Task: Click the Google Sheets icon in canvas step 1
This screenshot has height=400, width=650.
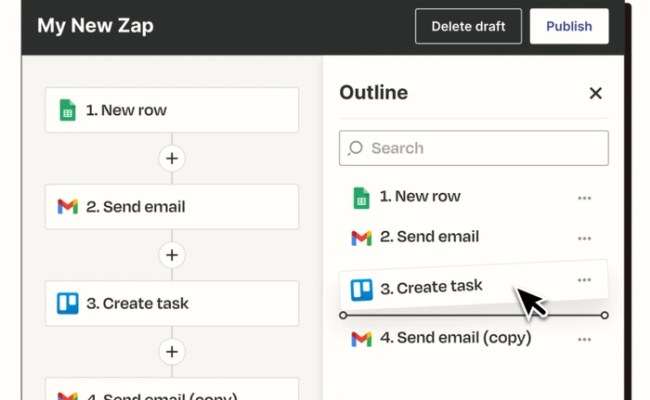Action: (x=68, y=110)
